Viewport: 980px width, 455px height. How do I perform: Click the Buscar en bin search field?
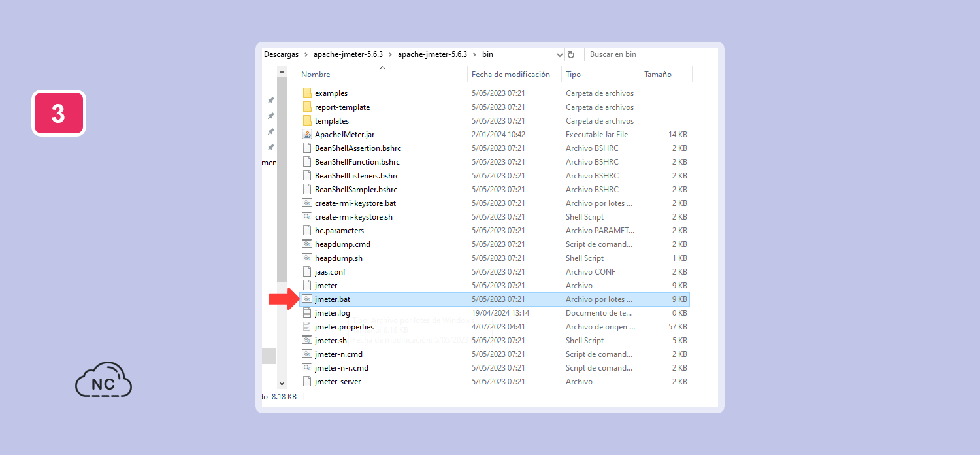click(x=650, y=54)
